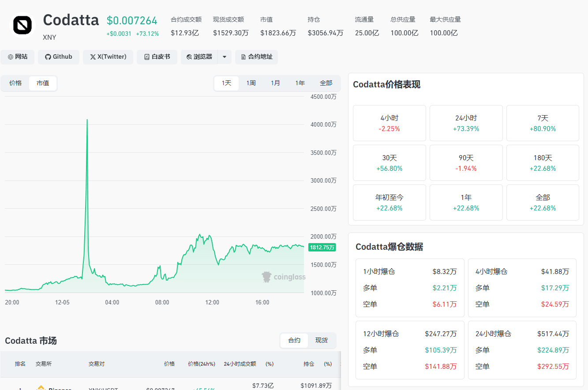
Task: Copy the 合约地址 contract address
Action: (257, 57)
